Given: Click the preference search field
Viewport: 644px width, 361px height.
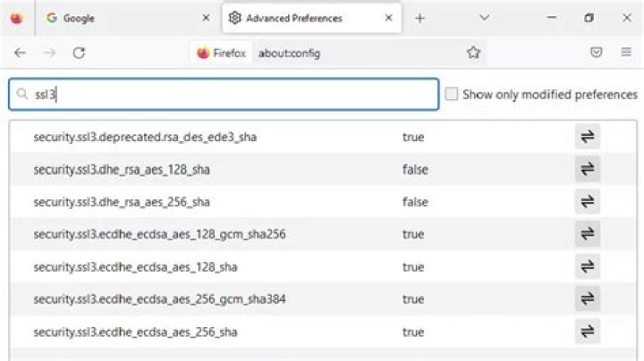Looking at the screenshot, I should tap(224, 95).
